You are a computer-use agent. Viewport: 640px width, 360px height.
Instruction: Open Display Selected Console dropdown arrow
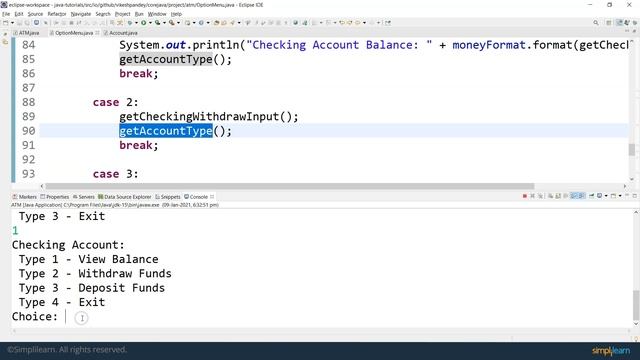pos(606,196)
